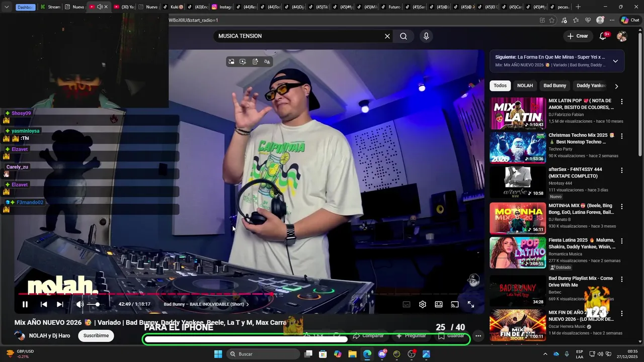
Task: Select the 'NOLAH' filter chip
Action: click(525, 85)
